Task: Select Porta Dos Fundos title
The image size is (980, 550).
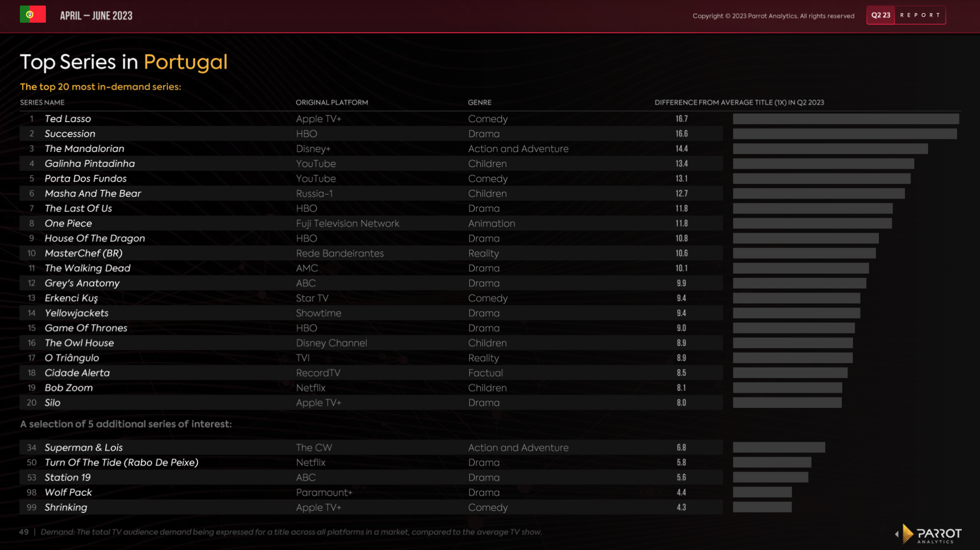Action: coord(85,179)
